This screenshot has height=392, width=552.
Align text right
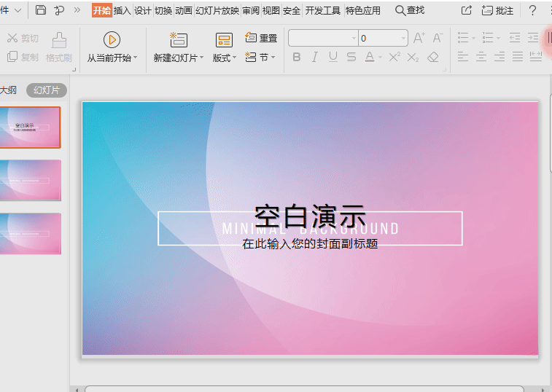(x=499, y=56)
